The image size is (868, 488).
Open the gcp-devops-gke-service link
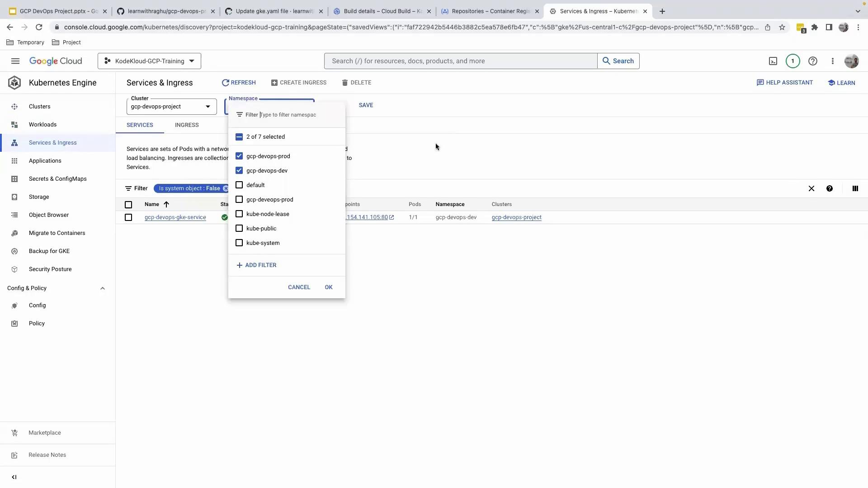pos(175,217)
